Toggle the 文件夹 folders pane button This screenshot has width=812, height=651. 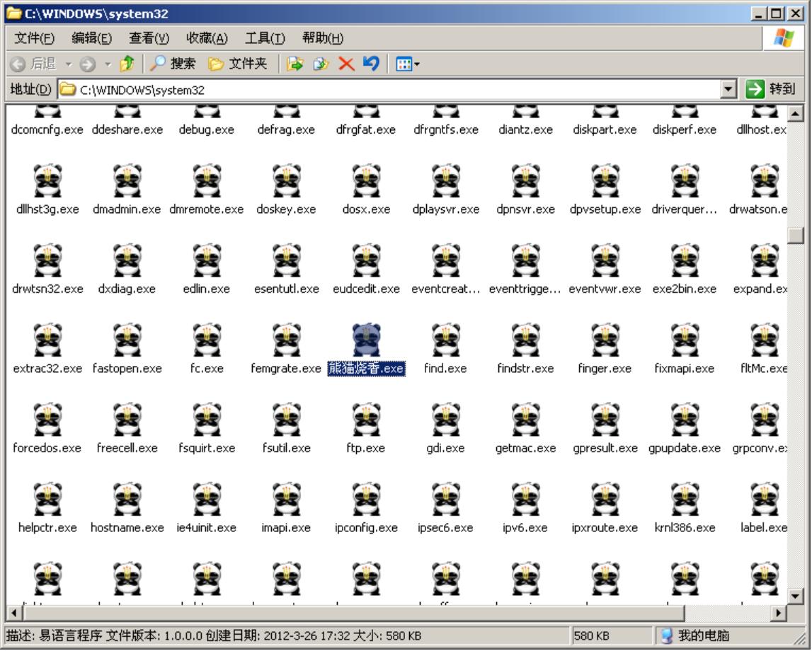click(238, 64)
